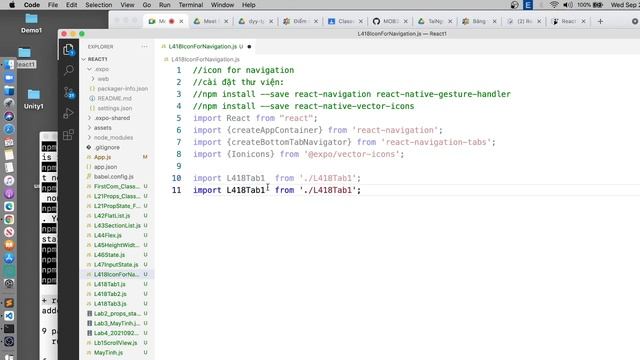This screenshot has height=360, width=640.
Task: Select the L418IconForNavigation.js editor tab
Action: coord(205,47)
